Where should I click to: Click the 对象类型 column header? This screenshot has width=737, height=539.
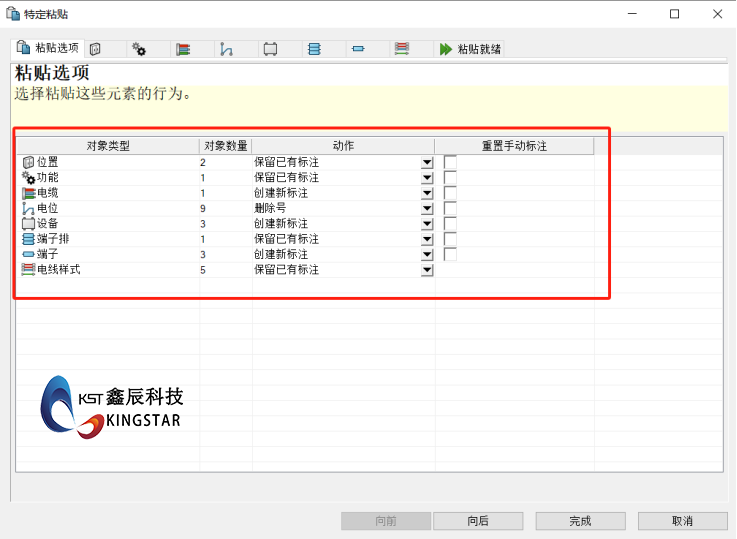coord(107,146)
